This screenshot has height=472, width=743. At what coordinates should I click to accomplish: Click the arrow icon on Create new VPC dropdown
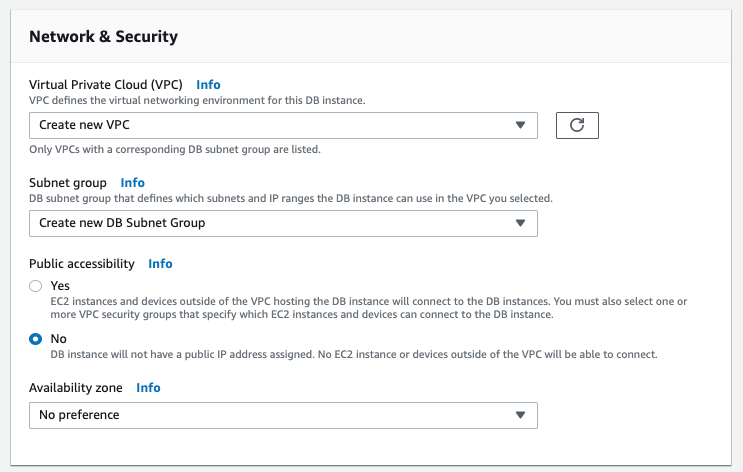coord(520,125)
